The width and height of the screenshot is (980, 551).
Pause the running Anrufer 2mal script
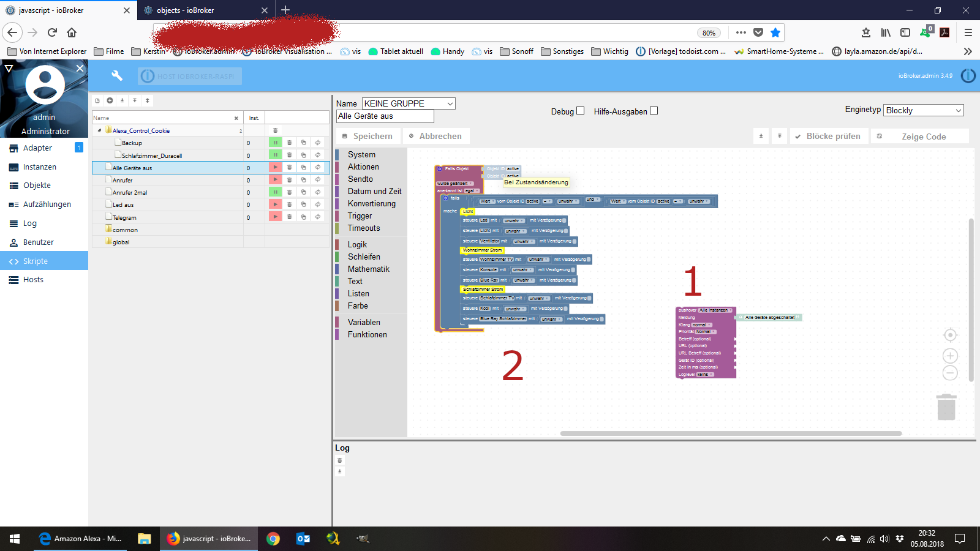(x=276, y=192)
